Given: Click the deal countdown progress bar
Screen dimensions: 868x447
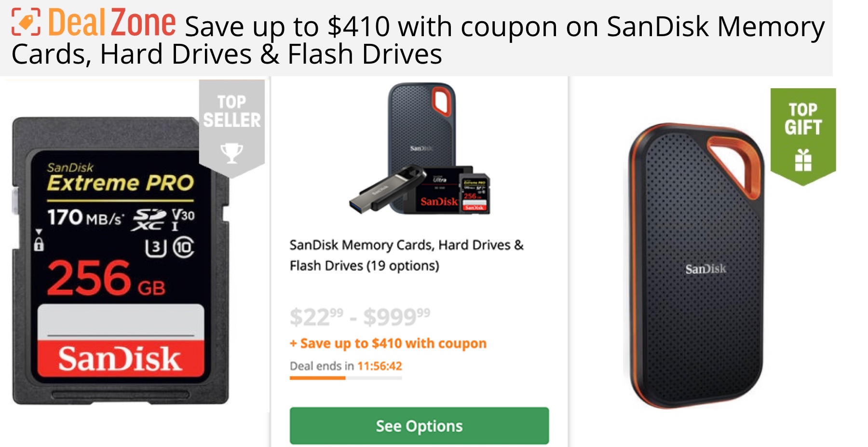Looking at the screenshot, I should pos(345,378).
